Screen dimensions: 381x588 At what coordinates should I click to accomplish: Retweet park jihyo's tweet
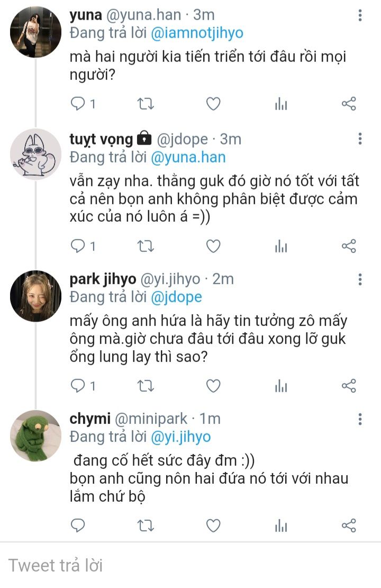click(x=146, y=386)
